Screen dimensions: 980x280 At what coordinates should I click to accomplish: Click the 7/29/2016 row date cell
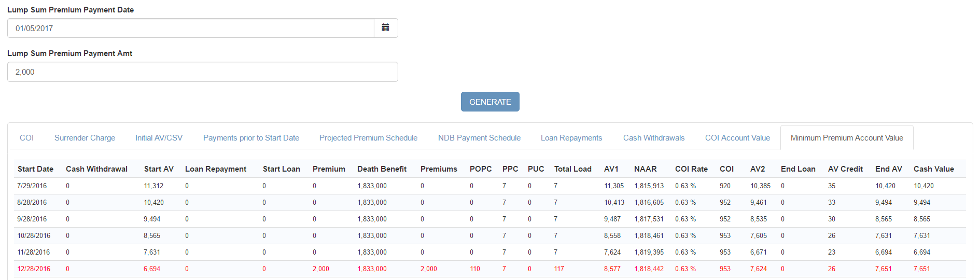[x=32, y=186]
